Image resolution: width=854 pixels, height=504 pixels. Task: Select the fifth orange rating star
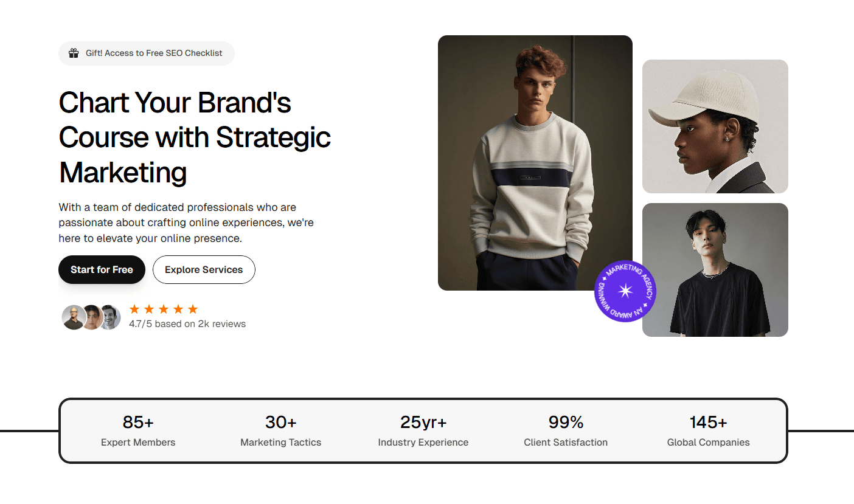[193, 309]
